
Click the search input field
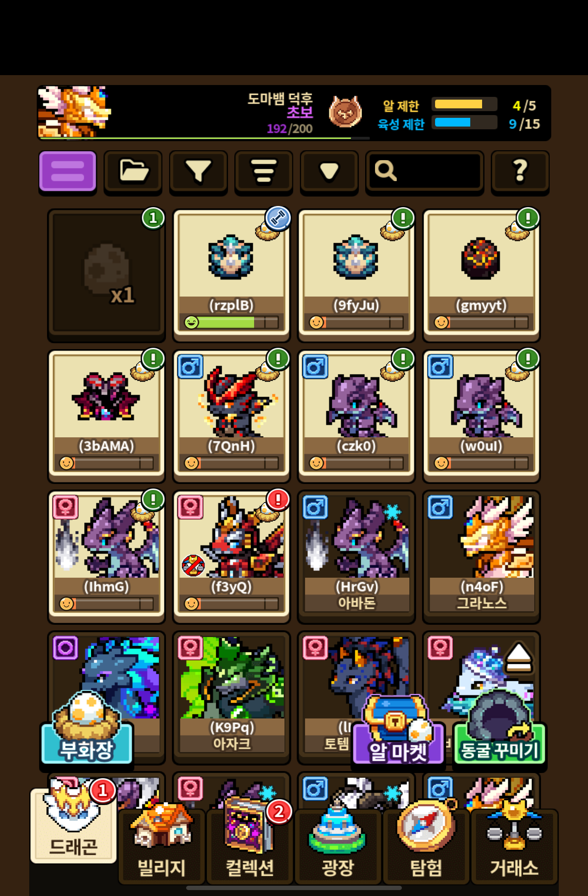click(424, 172)
